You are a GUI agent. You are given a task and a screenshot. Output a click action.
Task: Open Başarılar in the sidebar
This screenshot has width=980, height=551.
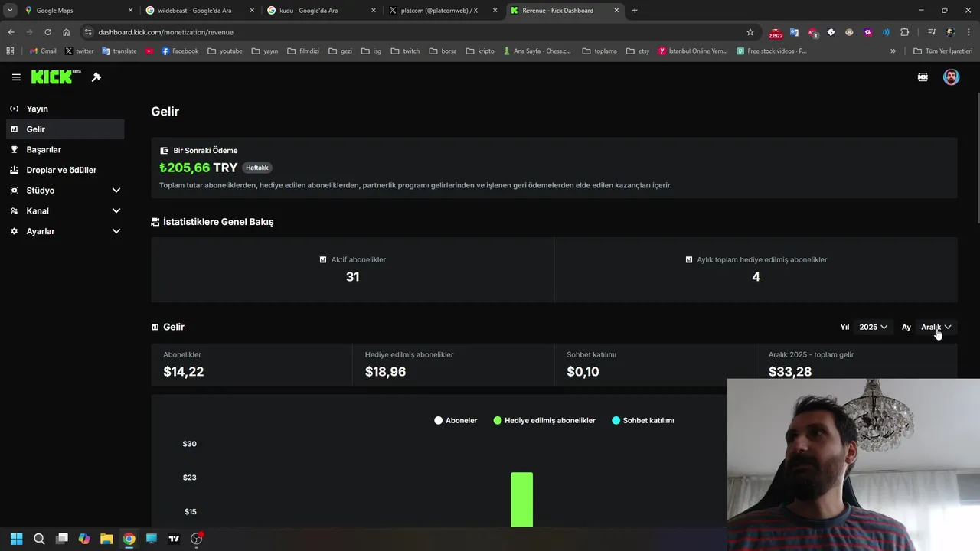(65, 150)
